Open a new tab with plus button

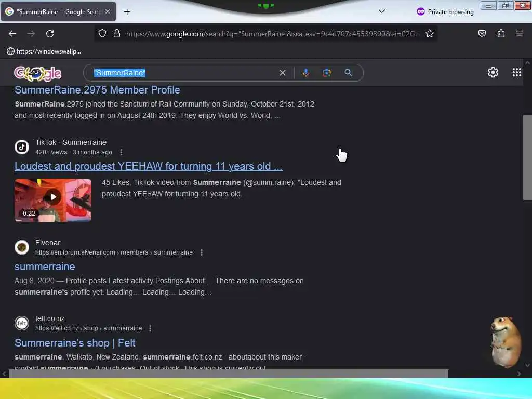[x=127, y=12]
